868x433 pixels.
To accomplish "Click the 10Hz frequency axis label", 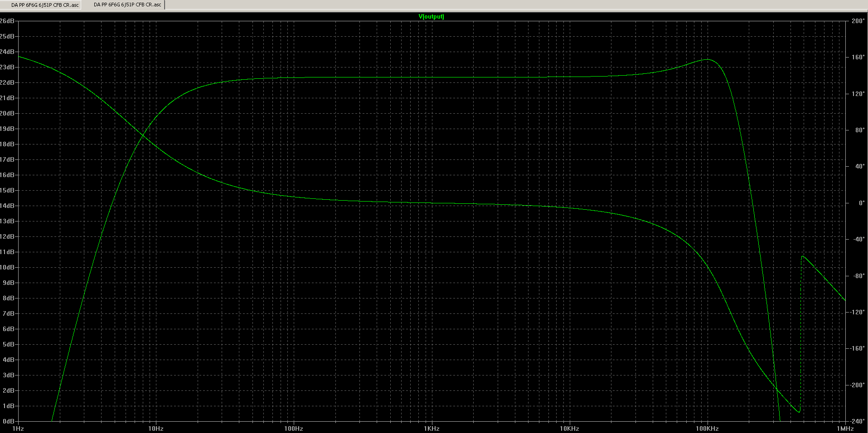I will pos(155,428).
